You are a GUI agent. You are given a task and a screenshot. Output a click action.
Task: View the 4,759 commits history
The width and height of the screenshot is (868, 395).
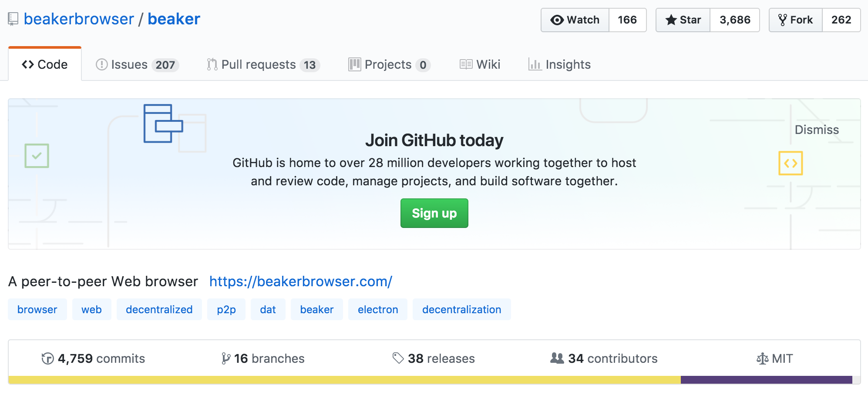click(x=93, y=358)
